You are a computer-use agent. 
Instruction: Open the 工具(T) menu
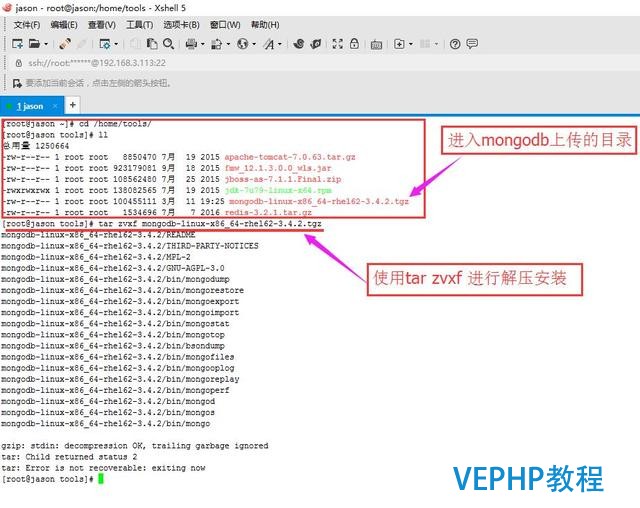click(x=140, y=25)
